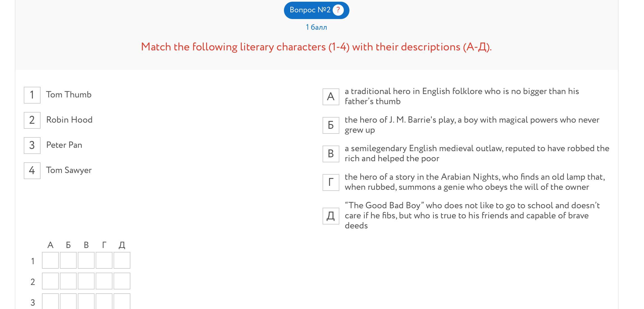Select number box 3 beside Peter Pan
Screen dimensions: 644x309
[x=32, y=146]
